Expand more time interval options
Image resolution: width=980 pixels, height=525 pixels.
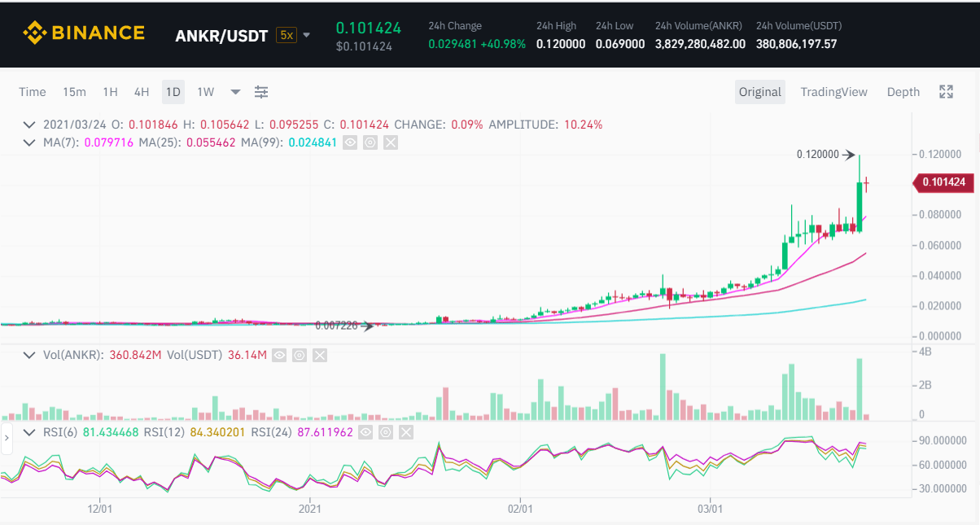click(235, 92)
